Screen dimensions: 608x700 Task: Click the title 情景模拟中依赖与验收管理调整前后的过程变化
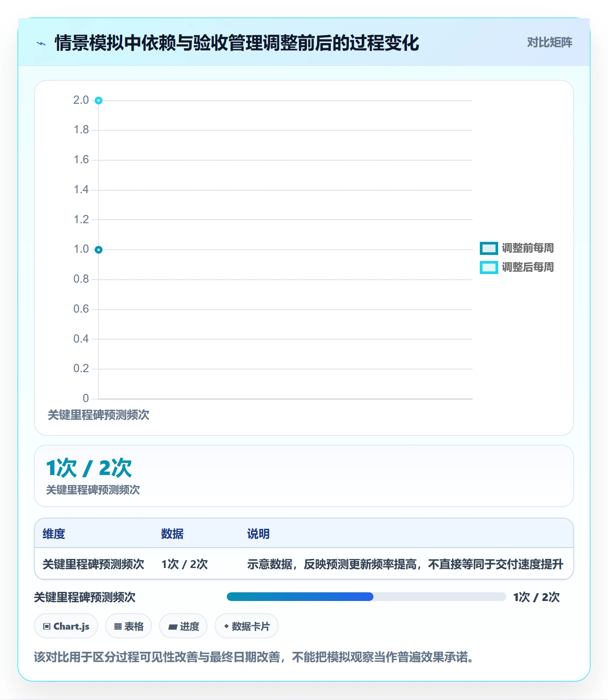pyautogui.click(x=237, y=43)
